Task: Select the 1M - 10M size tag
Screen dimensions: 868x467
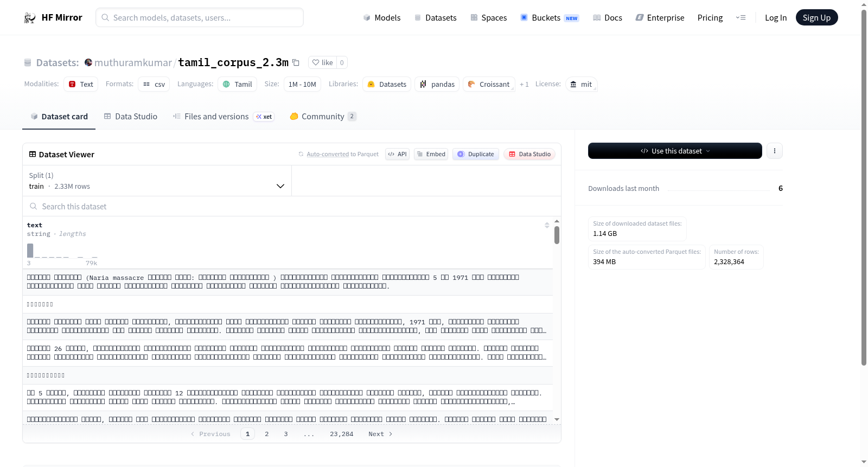Action: tap(302, 84)
